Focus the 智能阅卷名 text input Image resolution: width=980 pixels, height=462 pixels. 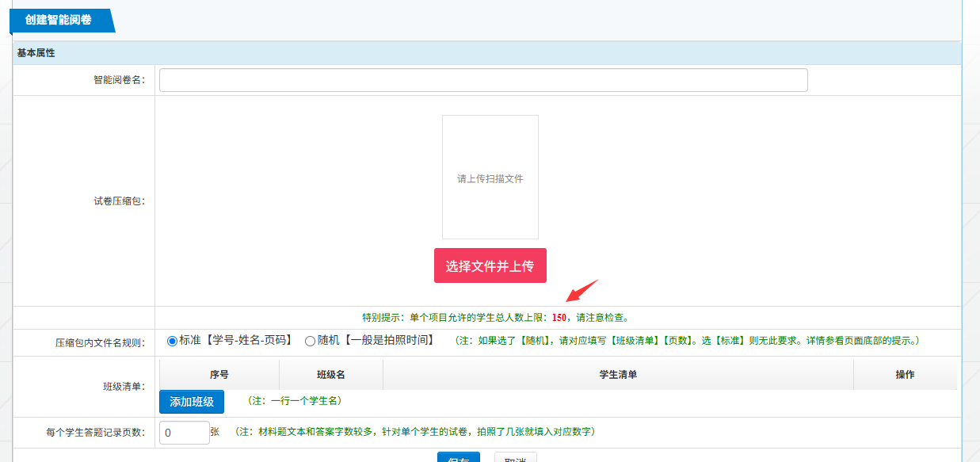pos(483,80)
